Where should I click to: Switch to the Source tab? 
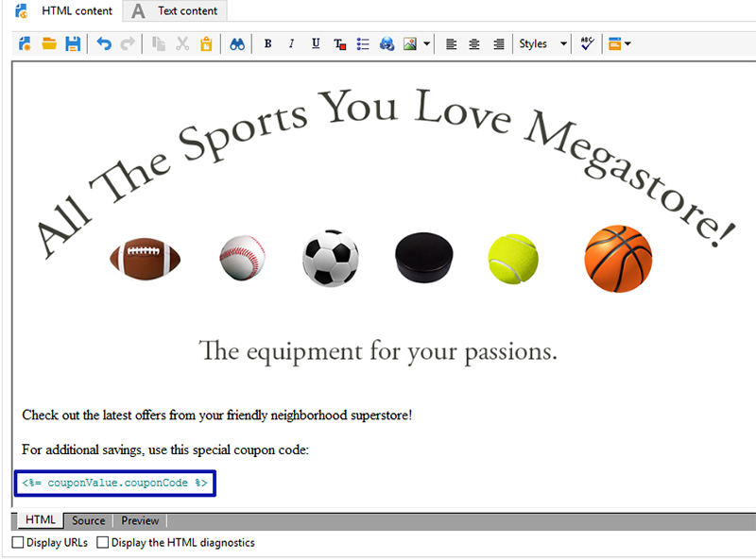[88, 520]
